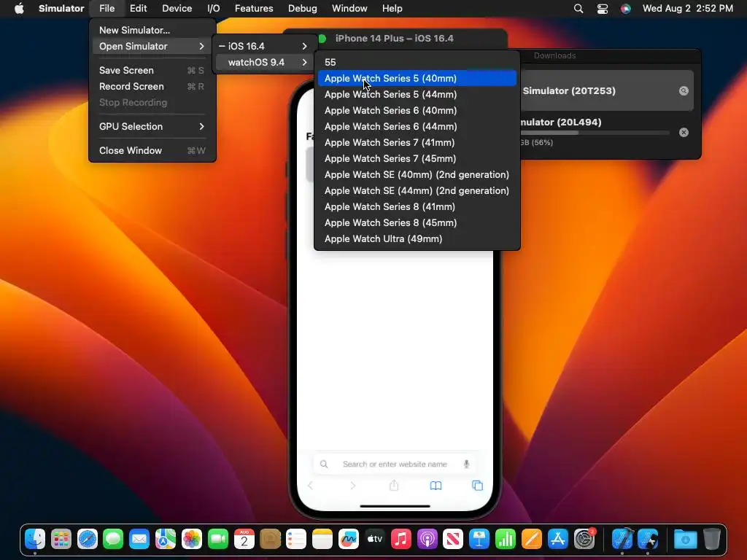Select Apple Watch SE (40mm) (2nd generation)
The image size is (747, 560).
417,175
